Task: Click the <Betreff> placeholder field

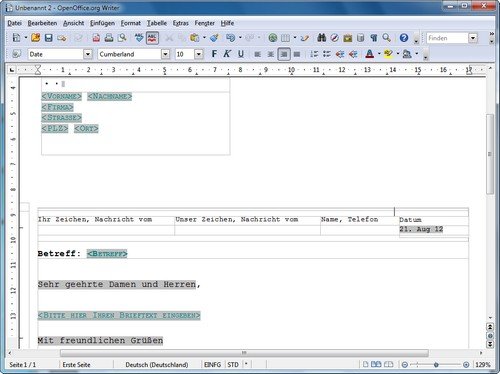Action: click(x=107, y=254)
